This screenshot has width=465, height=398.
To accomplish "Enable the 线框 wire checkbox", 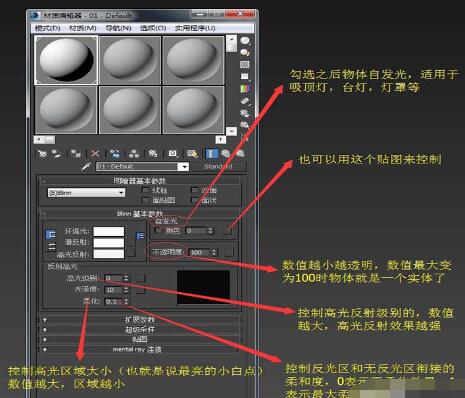I will (145, 190).
